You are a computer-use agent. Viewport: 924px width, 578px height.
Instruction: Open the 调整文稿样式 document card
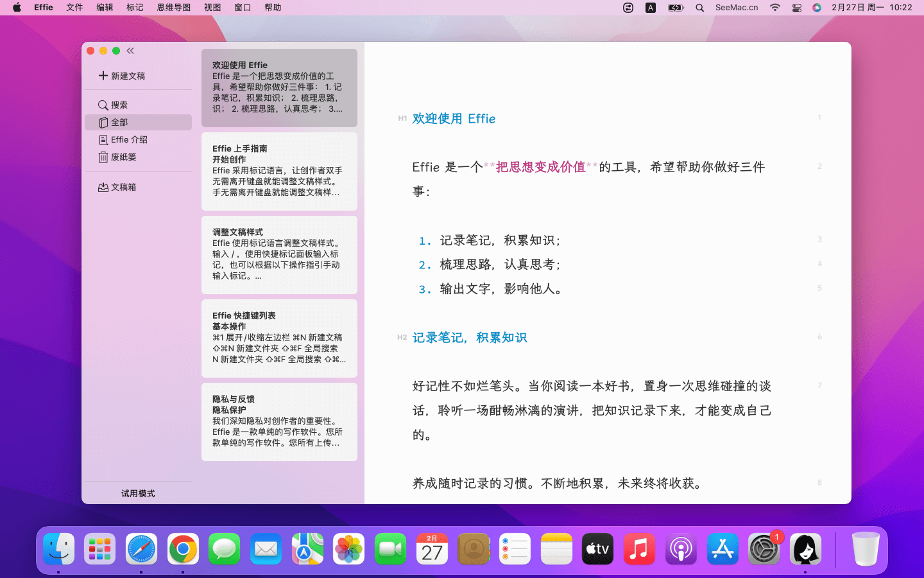click(x=279, y=255)
